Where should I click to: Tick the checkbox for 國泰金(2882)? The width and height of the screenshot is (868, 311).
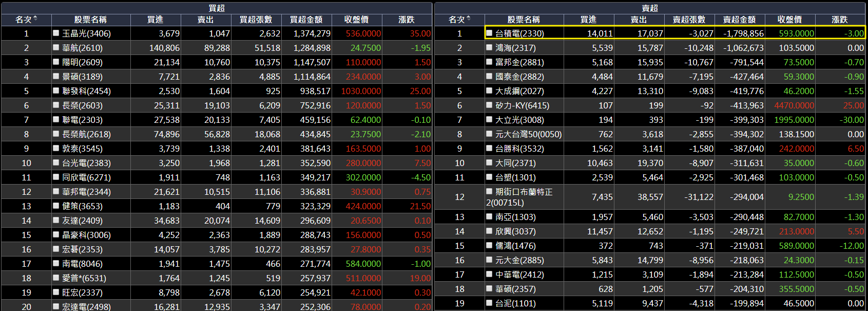489,76
